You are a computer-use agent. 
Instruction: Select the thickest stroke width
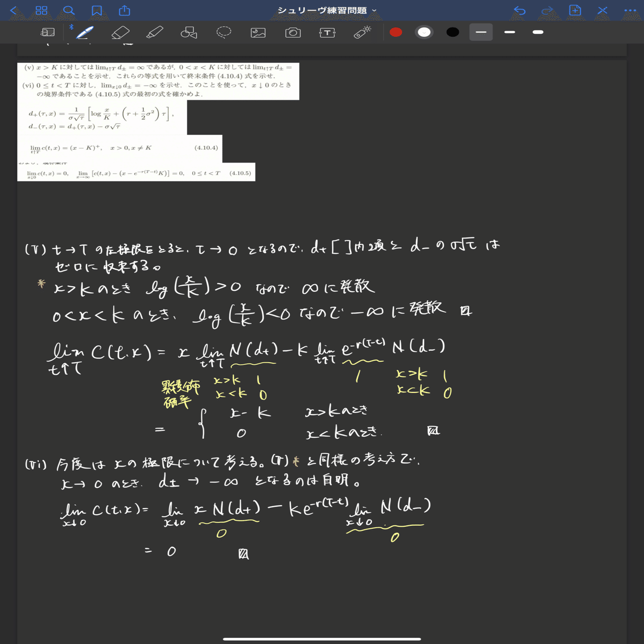[x=538, y=32]
